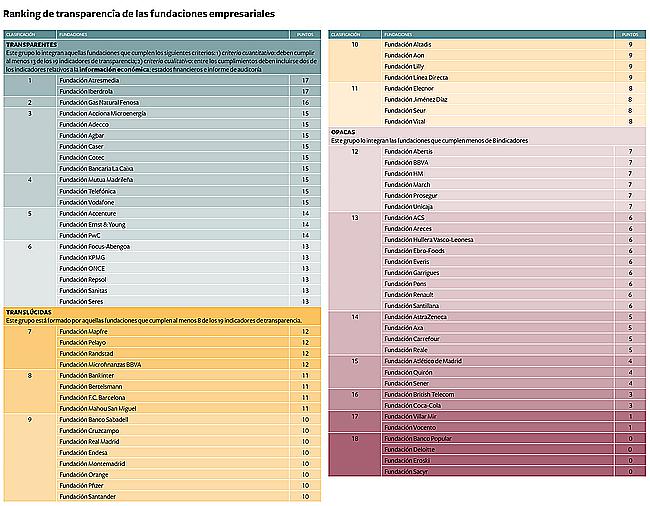Click 'Fundación PwC' entry
Viewport: 650px width, 506px height.
pos(80,235)
